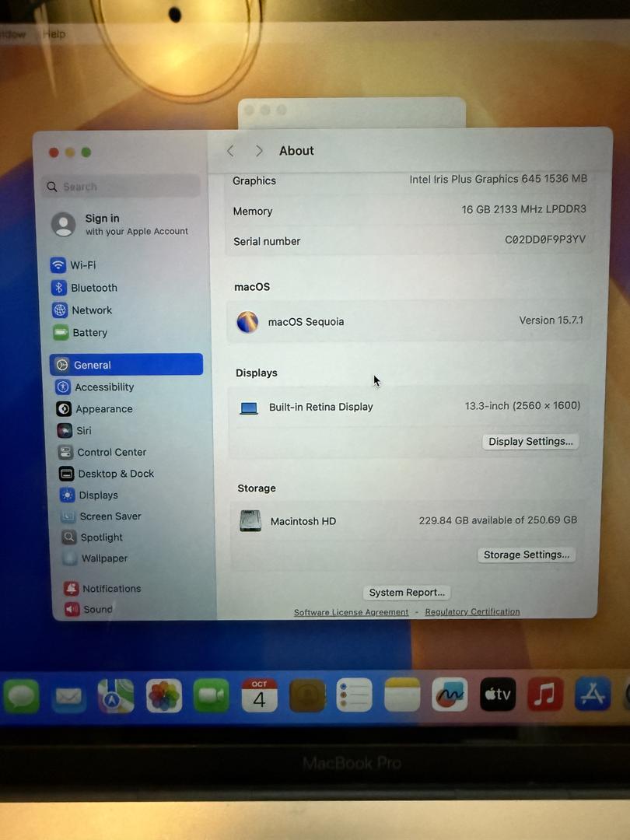Open Music from the Dock
Image resolution: width=630 pixels, height=840 pixels.
pos(544,694)
